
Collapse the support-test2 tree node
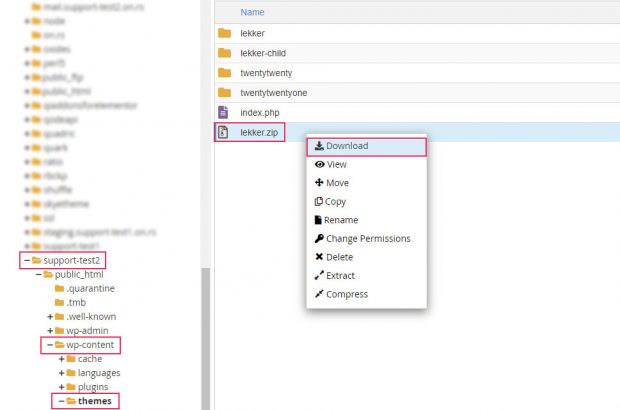tap(26, 260)
